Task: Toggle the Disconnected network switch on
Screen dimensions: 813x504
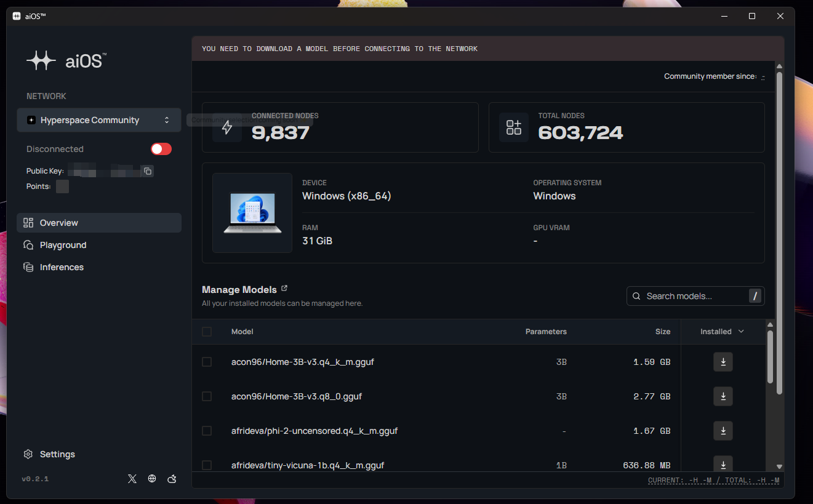Action: (161, 149)
